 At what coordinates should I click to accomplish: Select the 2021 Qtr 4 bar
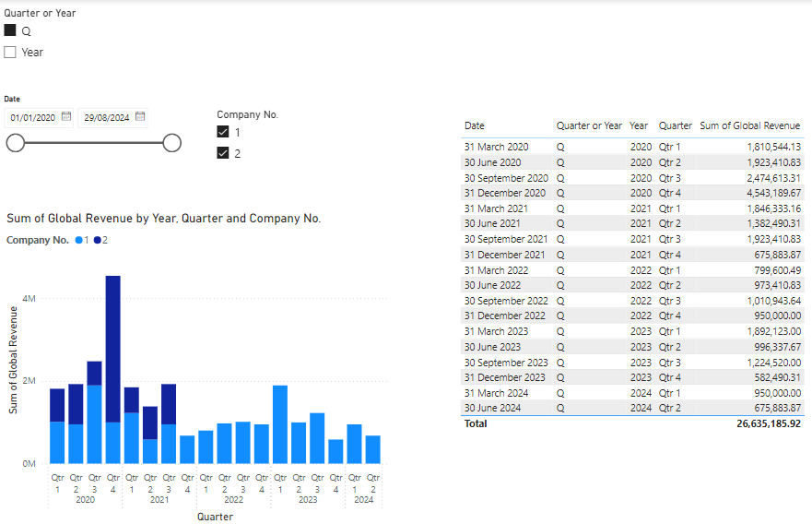coord(187,449)
